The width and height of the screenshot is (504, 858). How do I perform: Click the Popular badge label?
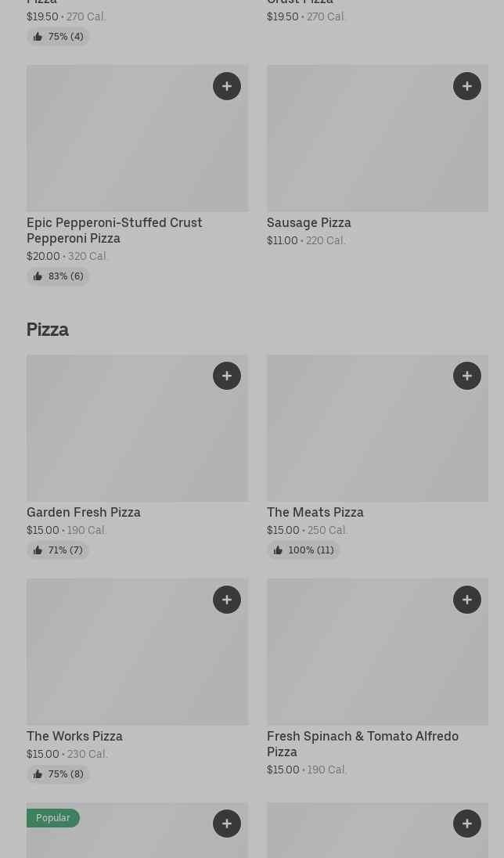coord(53,818)
